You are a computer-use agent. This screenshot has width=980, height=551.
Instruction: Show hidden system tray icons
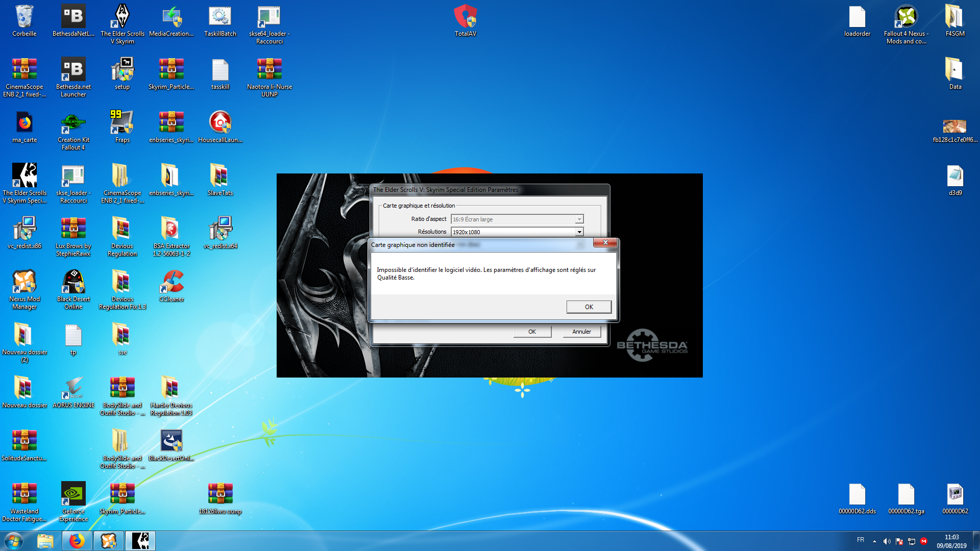tap(874, 541)
